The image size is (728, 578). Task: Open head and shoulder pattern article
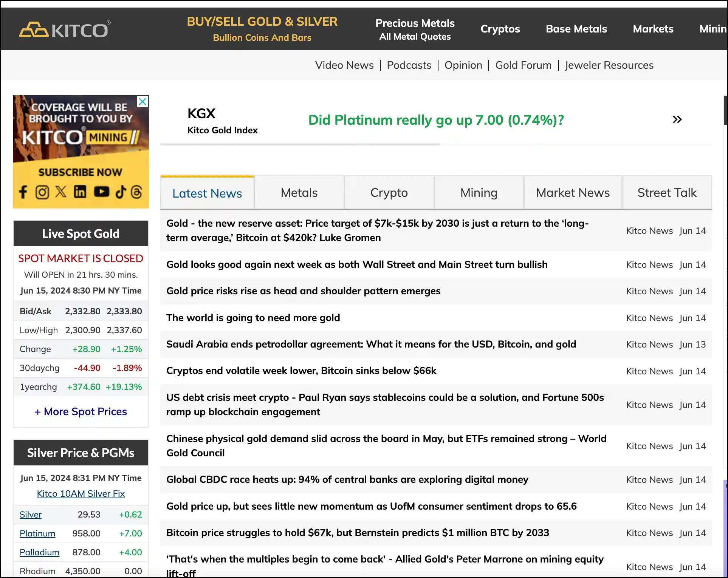point(303,291)
